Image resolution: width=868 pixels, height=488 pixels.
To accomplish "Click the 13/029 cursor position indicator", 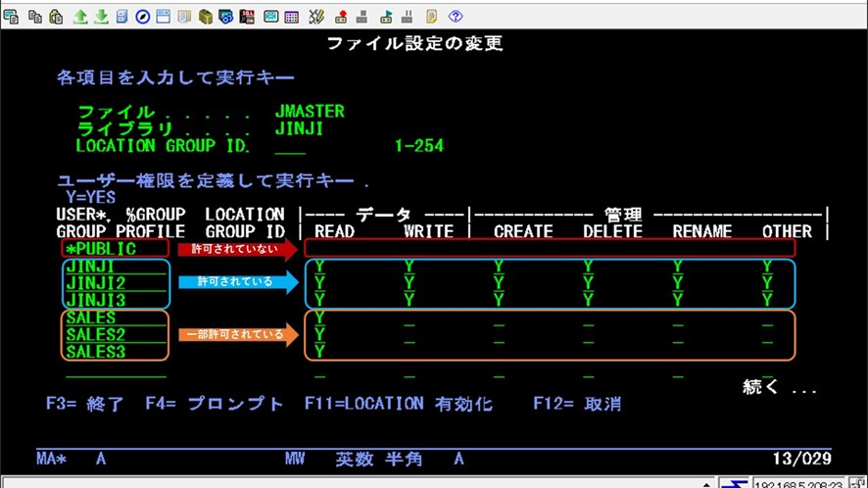I will (801, 459).
